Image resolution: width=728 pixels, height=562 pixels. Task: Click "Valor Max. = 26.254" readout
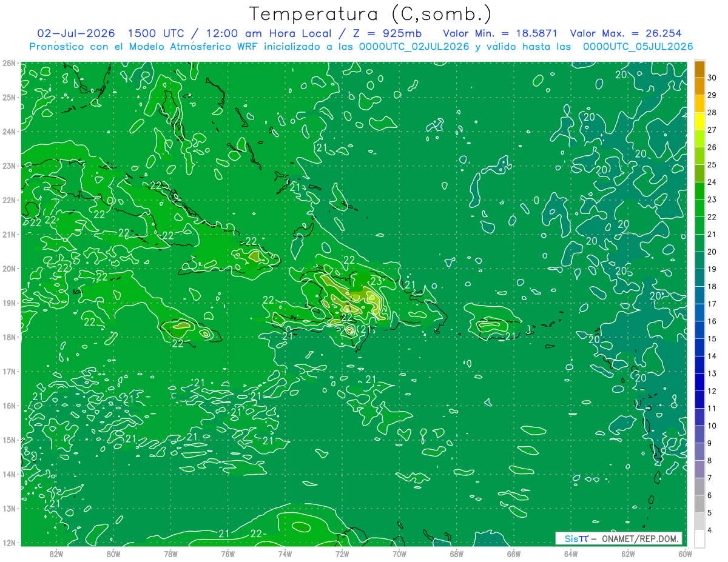pyautogui.click(x=626, y=33)
